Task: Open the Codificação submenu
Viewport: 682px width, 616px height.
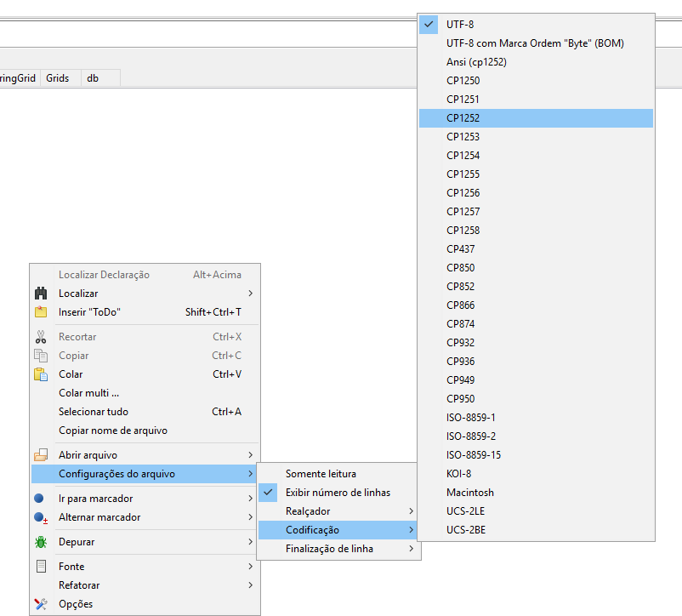Action: (x=338, y=530)
